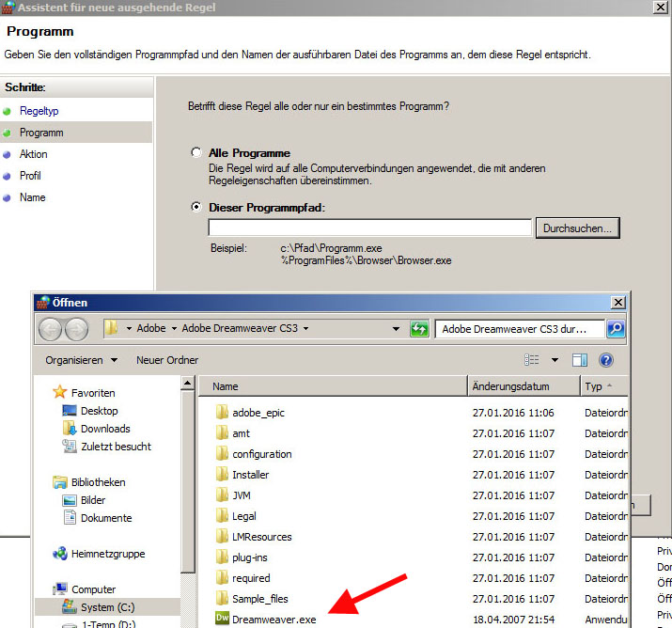Open dropdown arrow before Adobe Dreamweaver CS3 breadcrumb
Screen dimensions: 672x628
[x=174, y=328]
